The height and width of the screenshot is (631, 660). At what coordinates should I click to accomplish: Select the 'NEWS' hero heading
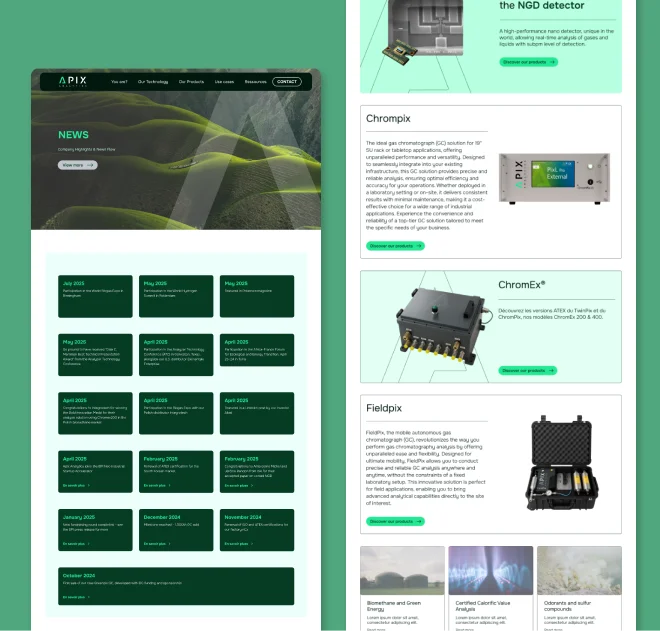coord(73,135)
